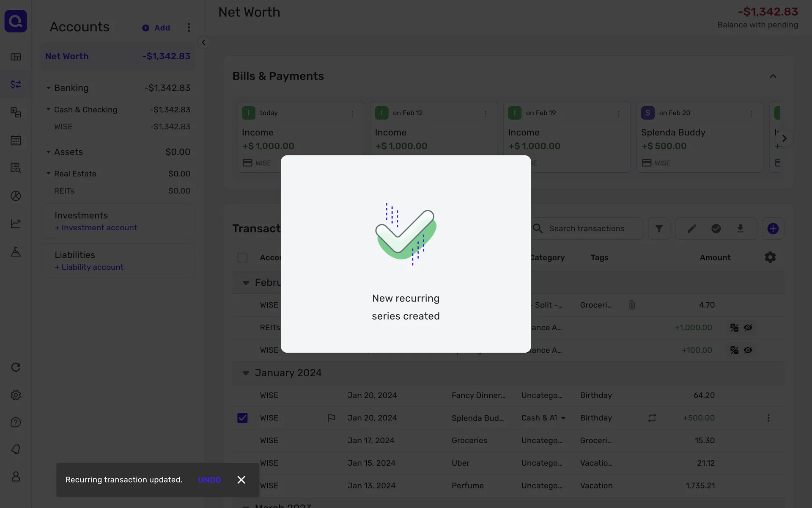Collapse the January 2024 transaction group

(x=246, y=373)
